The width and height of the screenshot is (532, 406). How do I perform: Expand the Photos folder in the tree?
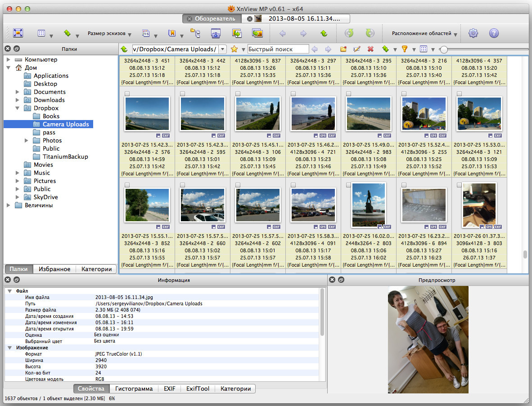click(27, 141)
